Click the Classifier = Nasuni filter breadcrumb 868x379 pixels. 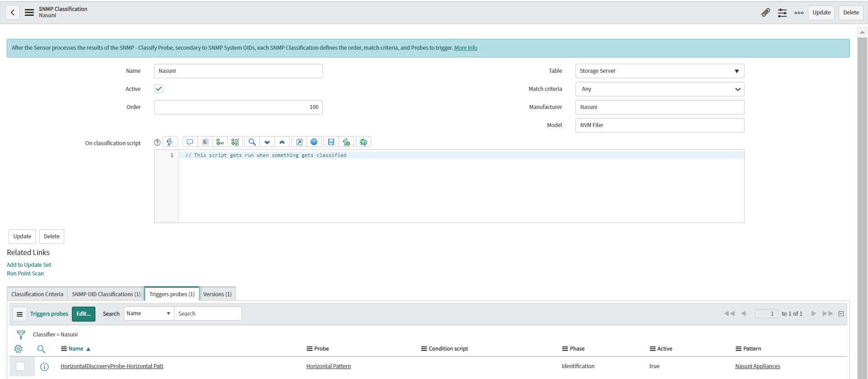tap(55, 335)
